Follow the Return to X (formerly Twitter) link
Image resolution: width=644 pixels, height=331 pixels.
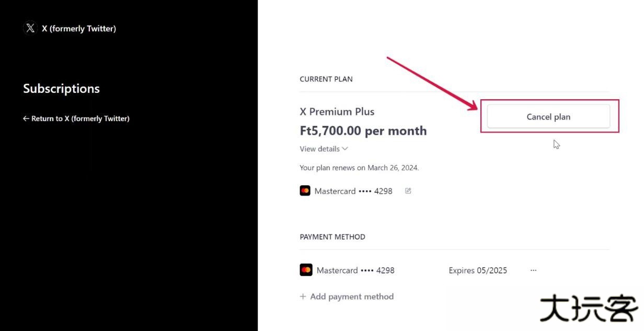click(80, 119)
